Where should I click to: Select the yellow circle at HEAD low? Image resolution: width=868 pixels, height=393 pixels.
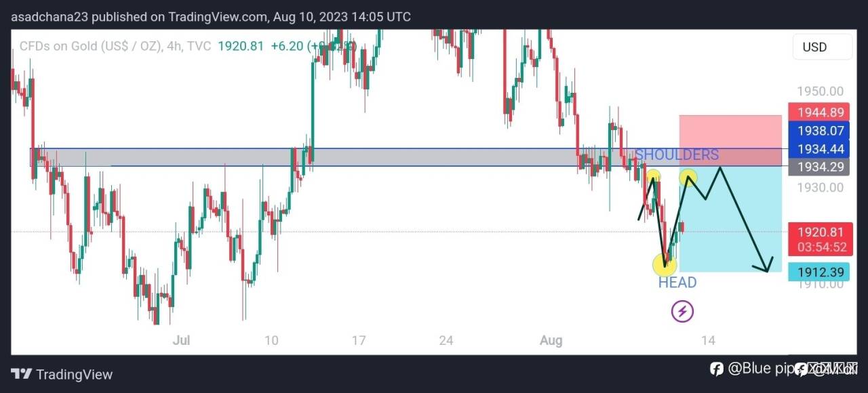tap(664, 265)
